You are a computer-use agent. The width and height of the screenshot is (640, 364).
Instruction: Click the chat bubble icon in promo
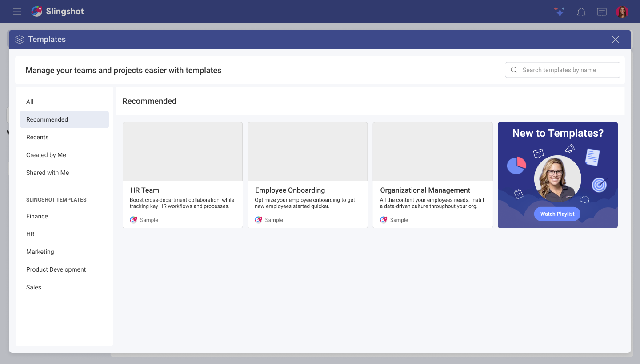tap(538, 154)
